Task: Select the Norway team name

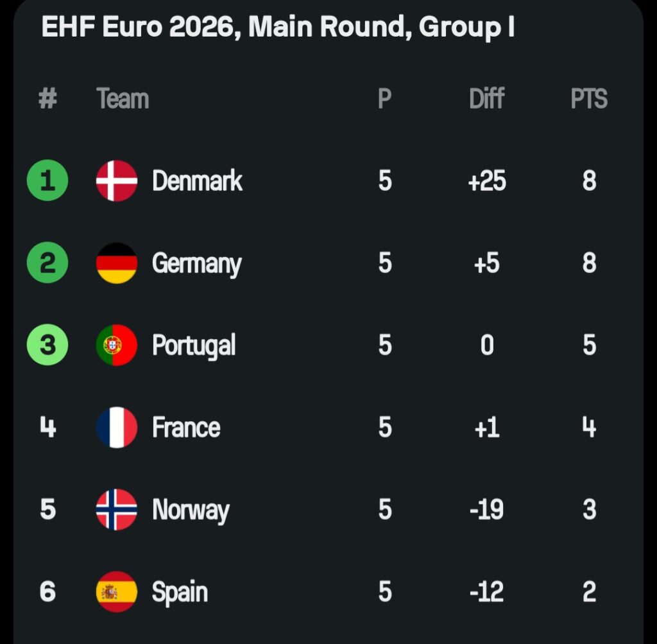Action: (191, 510)
